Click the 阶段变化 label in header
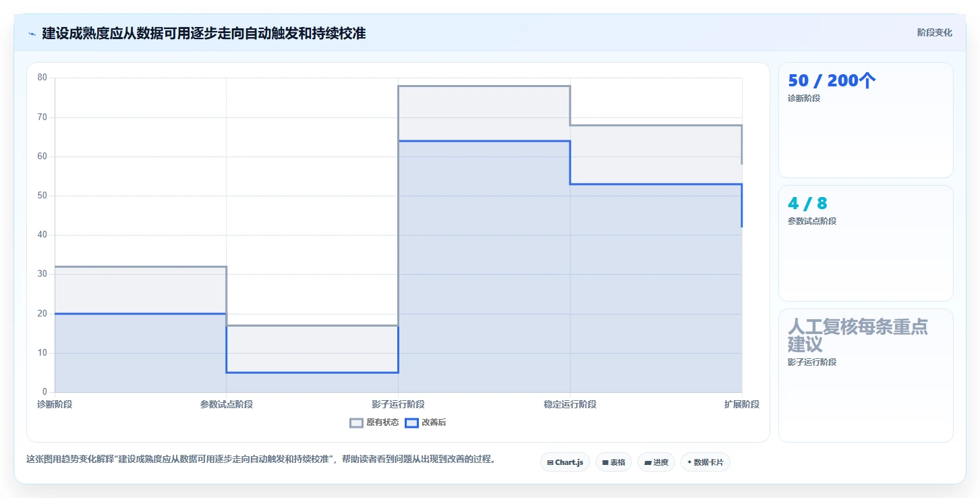Image resolution: width=980 pixels, height=498 pixels. [935, 32]
